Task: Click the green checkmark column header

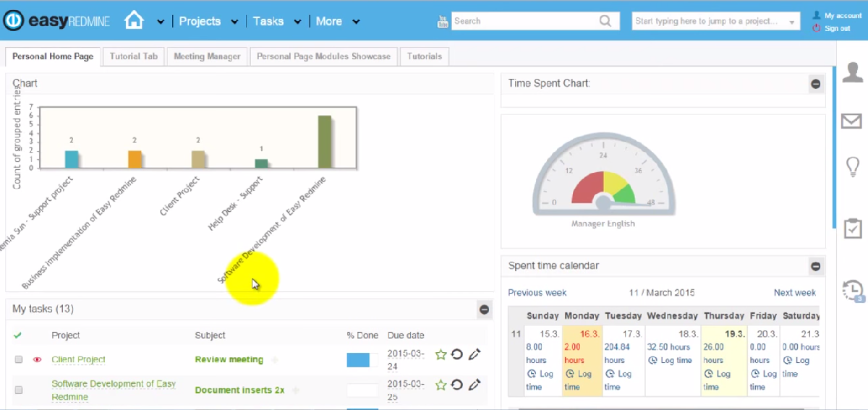Action: pos(18,335)
